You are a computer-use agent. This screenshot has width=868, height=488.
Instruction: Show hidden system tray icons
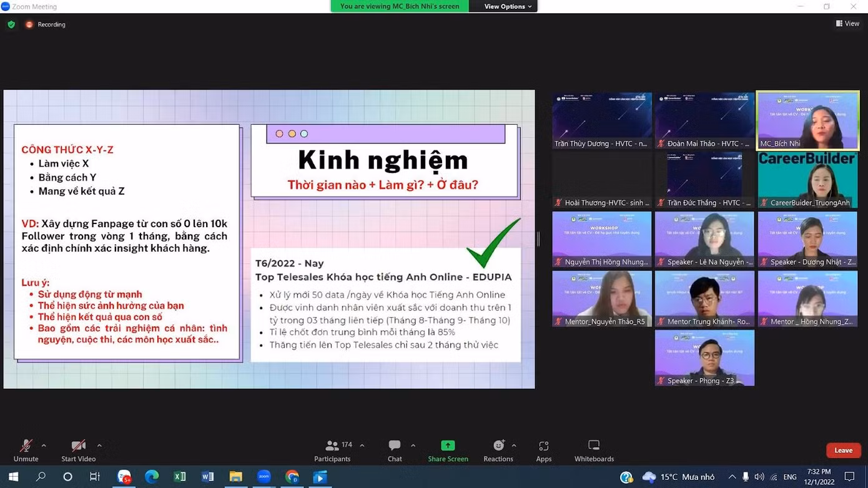click(732, 477)
